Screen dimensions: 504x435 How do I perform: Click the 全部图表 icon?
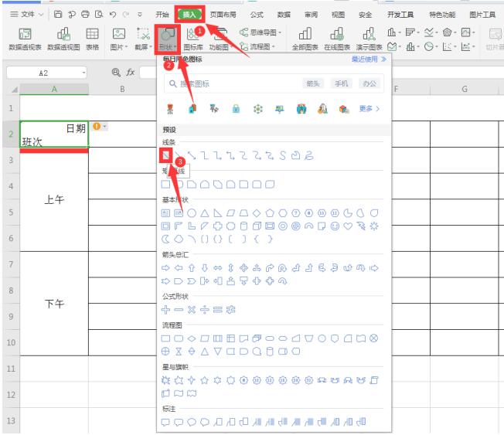(x=305, y=39)
